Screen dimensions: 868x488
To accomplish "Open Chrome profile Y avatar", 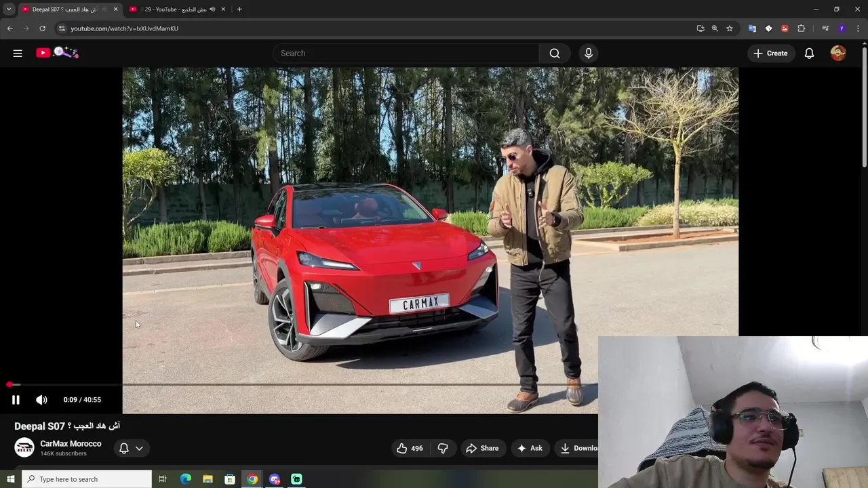I will [x=842, y=28].
